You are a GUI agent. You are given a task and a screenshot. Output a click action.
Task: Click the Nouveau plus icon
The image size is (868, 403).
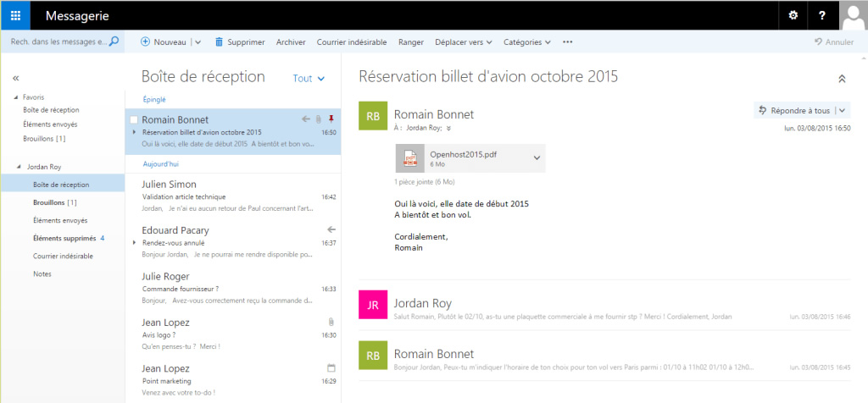[x=146, y=42]
